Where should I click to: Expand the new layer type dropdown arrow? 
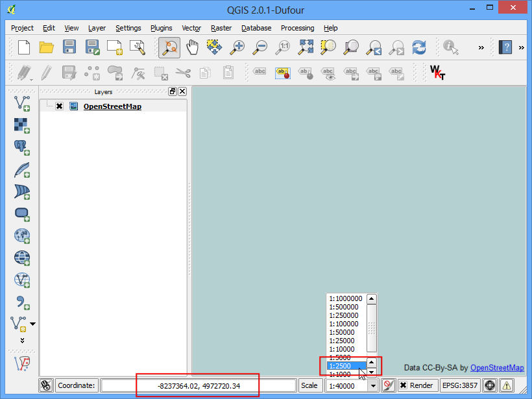click(32, 324)
